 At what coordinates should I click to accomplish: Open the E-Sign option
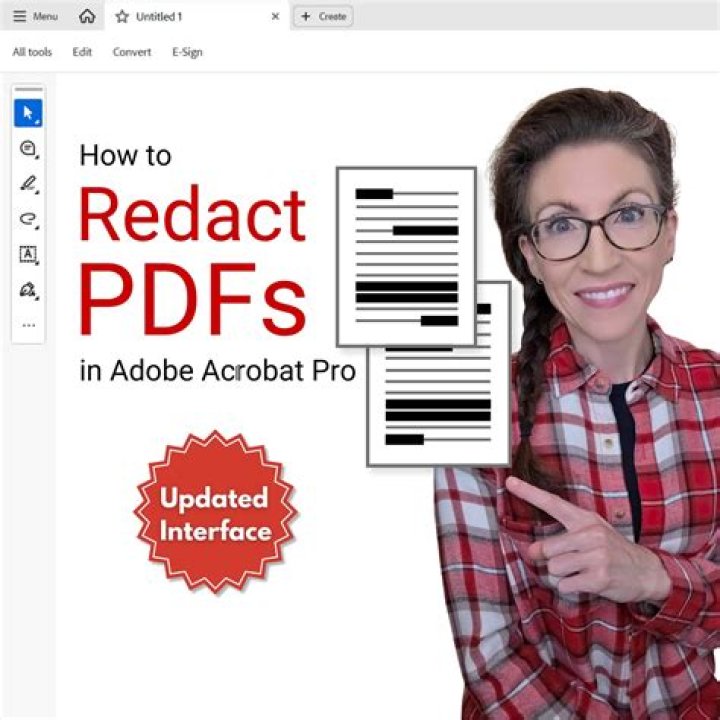pyautogui.click(x=187, y=52)
